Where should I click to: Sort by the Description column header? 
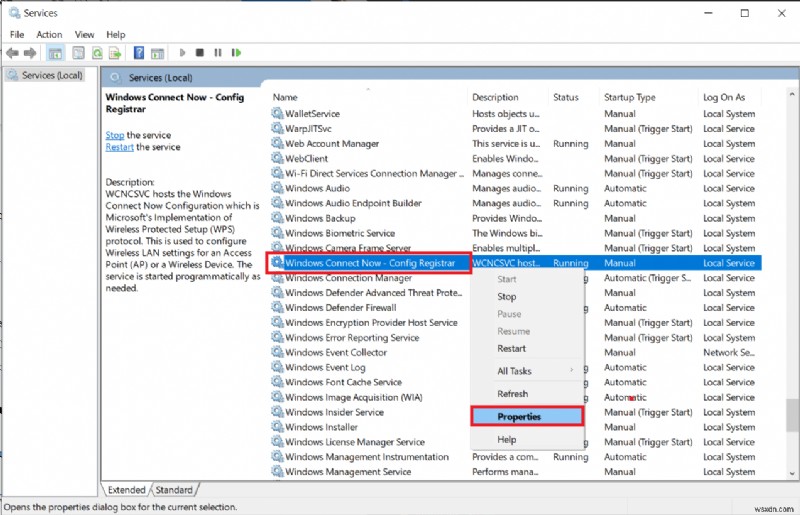(508, 97)
